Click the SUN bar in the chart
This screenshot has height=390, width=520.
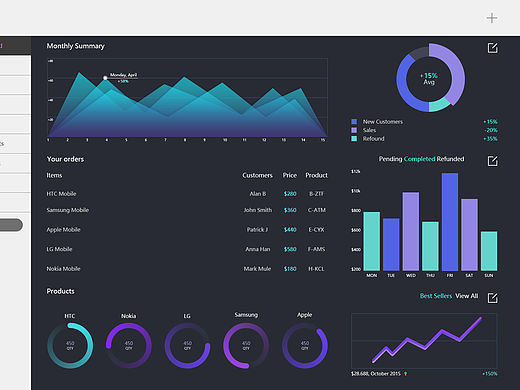pos(489,251)
